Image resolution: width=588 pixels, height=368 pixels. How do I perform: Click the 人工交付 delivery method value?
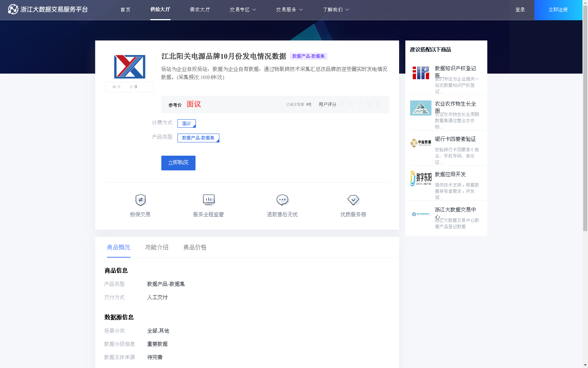(x=157, y=297)
